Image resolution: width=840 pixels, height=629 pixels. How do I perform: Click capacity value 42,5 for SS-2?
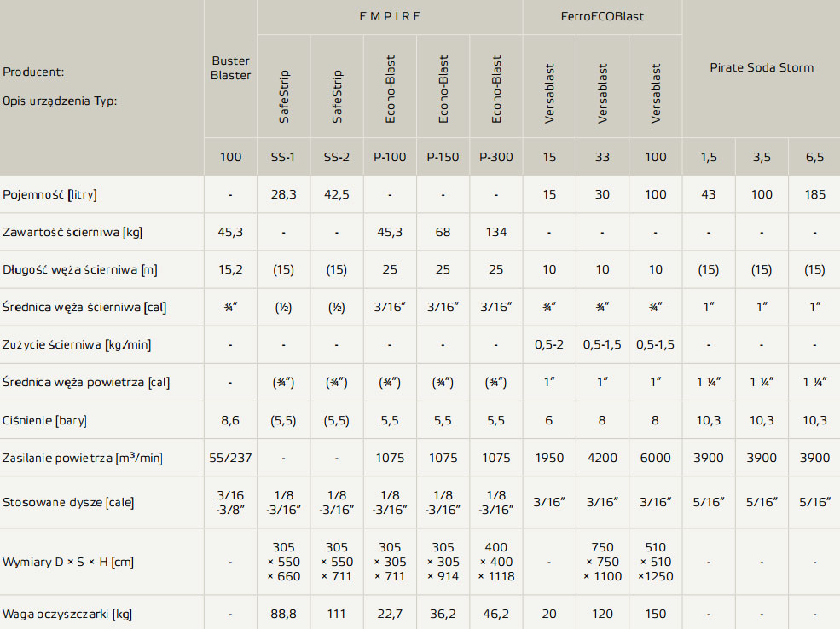337,194
